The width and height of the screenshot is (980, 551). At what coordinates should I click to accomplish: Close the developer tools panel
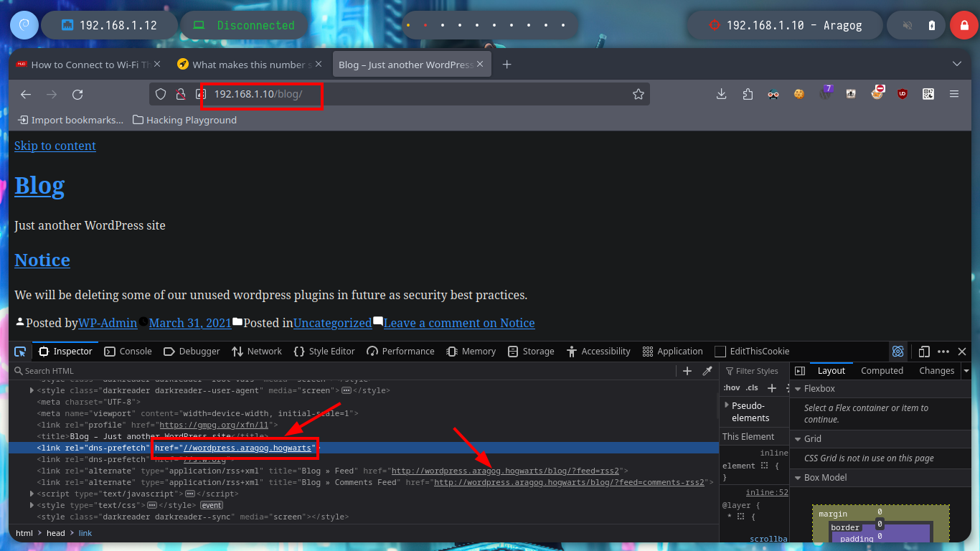click(x=963, y=352)
